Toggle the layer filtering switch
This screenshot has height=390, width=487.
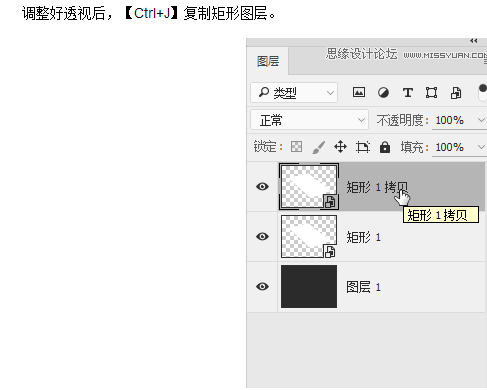pos(482,92)
